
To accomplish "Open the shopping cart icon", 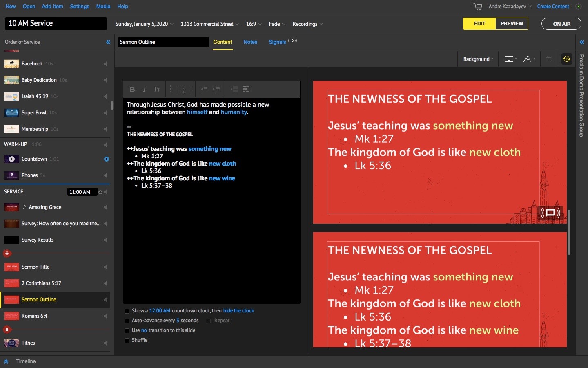I will point(477,7).
